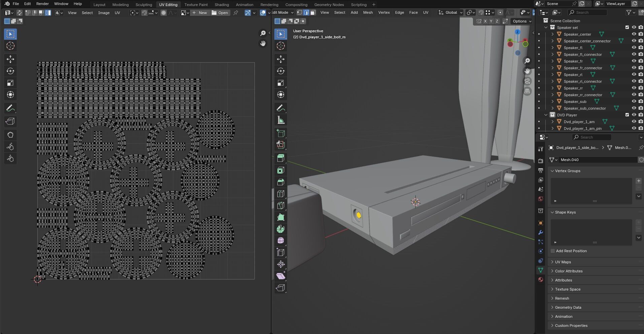Image resolution: width=644 pixels, height=334 pixels.
Task: Open the Modifiers properties tab
Action: 541,232
